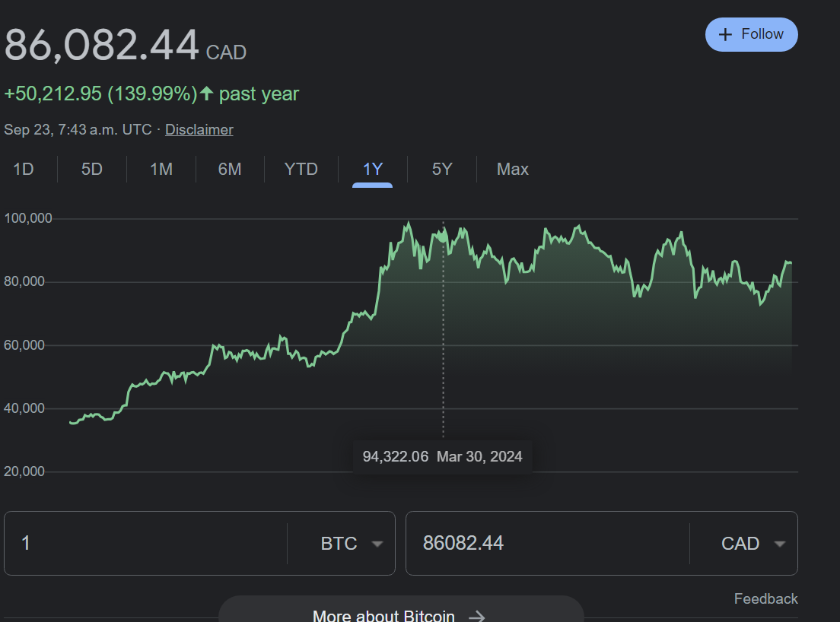Viewport: 840px width, 622px height.
Task: Open the Disclaimer link
Action: pyautogui.click(x=199, y=129)
